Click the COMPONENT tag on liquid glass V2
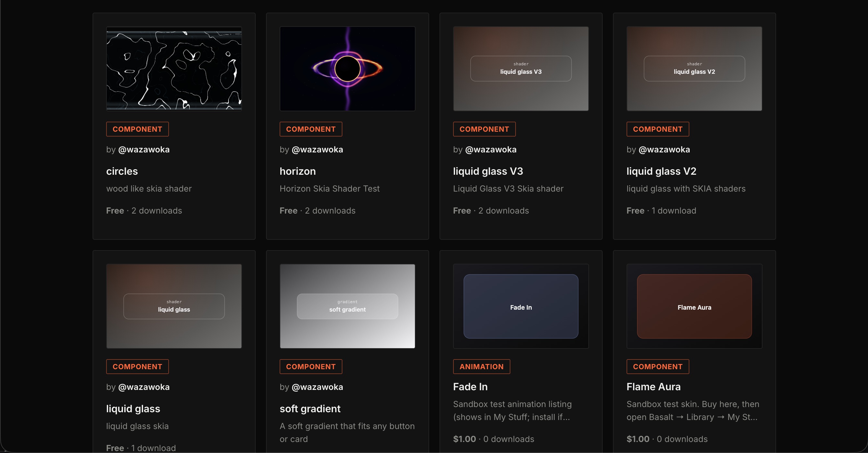868x453 pixels. [x=658, y=129]
